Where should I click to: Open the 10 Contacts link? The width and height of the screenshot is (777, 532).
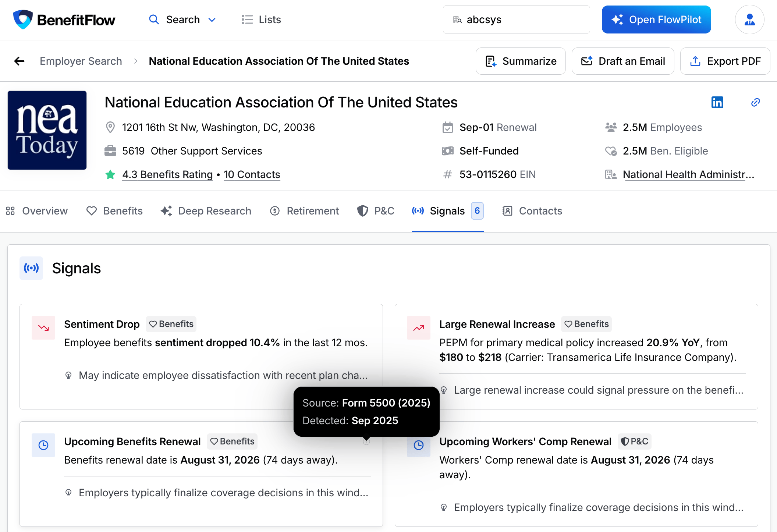coord(252,174)
